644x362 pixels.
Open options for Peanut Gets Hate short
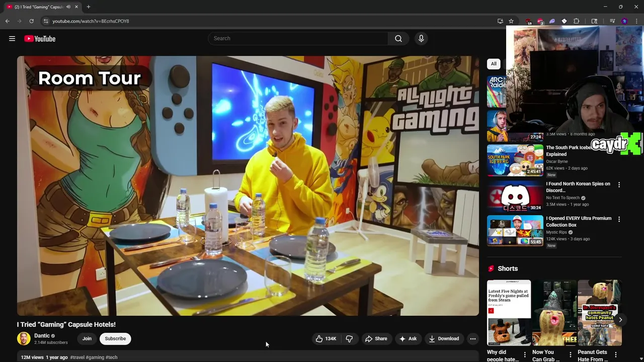coord(616,355)
